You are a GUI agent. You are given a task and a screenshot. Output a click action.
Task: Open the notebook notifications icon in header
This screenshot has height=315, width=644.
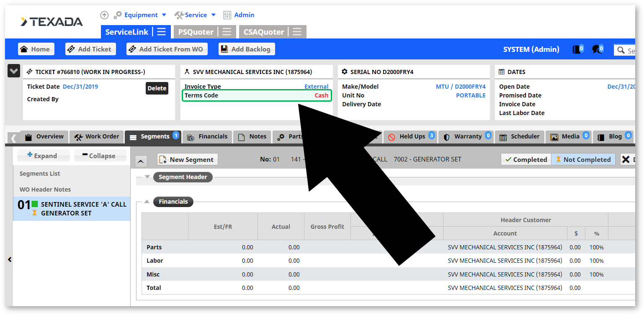click(577, 49)
